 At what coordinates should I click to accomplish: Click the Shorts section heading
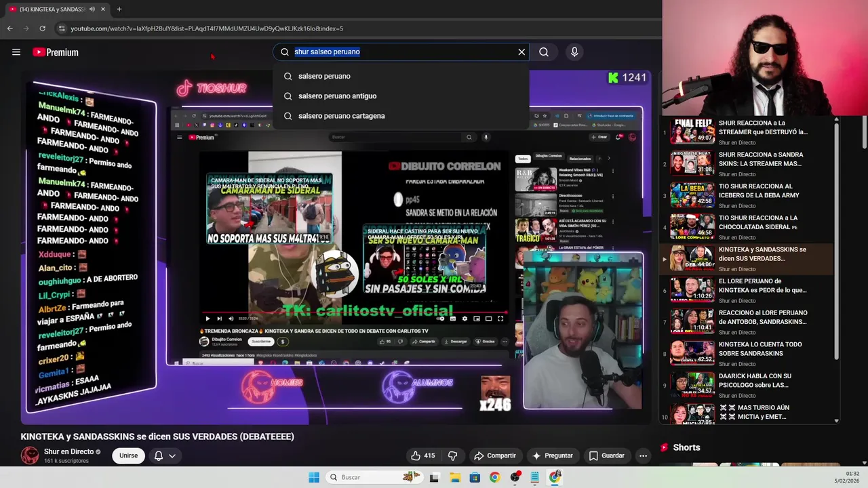click(x=686, y=447)
